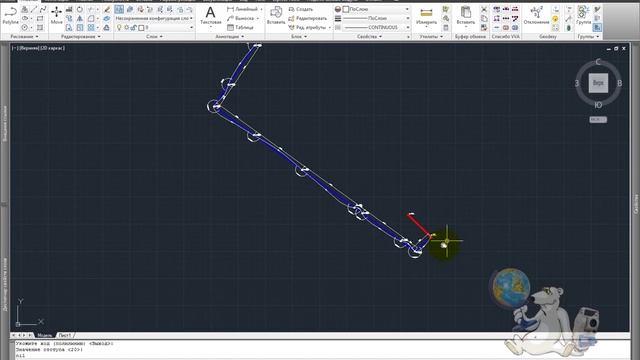Open the ПоСлою lineweight dropdown
This screenshot has width=640, height=360.
376,18
